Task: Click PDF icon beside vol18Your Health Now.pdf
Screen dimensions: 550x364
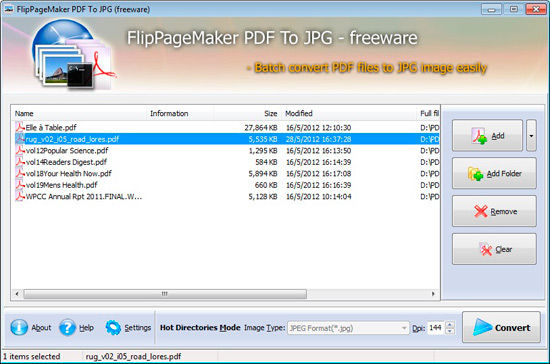Action: point(20,173)
